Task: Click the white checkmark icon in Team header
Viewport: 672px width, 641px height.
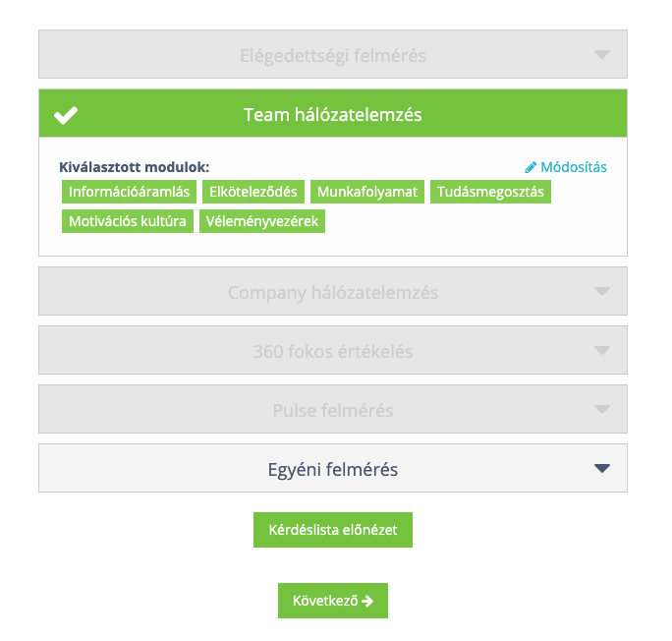Action: [66, 115]
